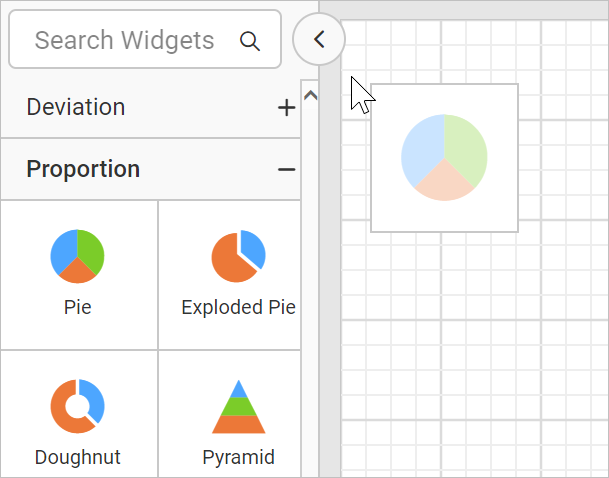Select the Pie chart widget
The image size is (609, 478).
[x=79, y=275]
